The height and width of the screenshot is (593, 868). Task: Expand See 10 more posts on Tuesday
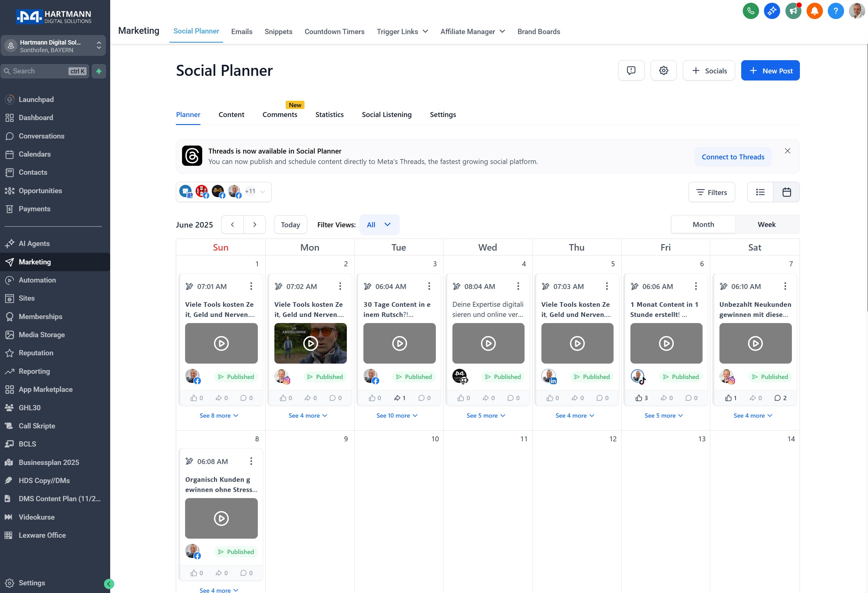tap(397, 415)
